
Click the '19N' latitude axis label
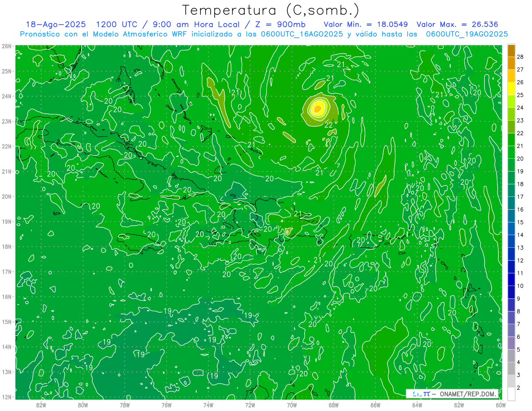[6, 221]
